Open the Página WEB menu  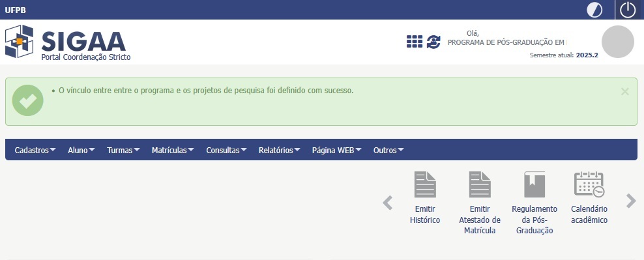point(337,151)
